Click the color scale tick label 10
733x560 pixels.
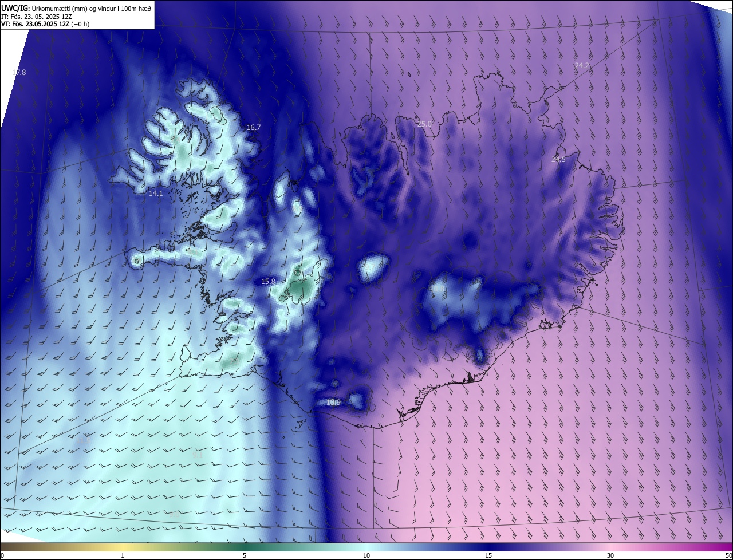366,555
